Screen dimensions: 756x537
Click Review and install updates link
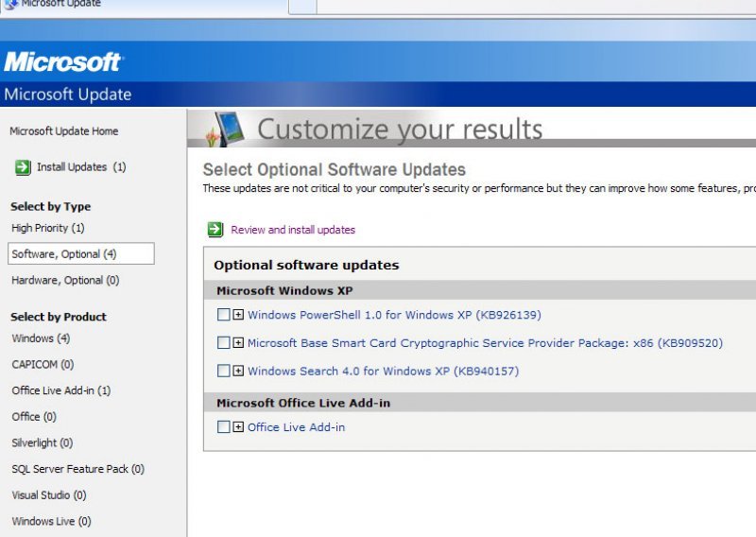tap(293, 230)
